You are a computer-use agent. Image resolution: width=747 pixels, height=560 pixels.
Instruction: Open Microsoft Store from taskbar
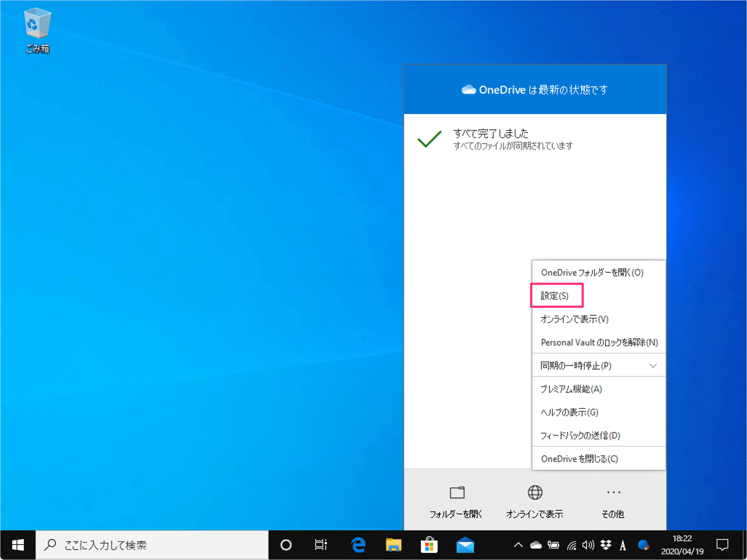tap(429, 545)
